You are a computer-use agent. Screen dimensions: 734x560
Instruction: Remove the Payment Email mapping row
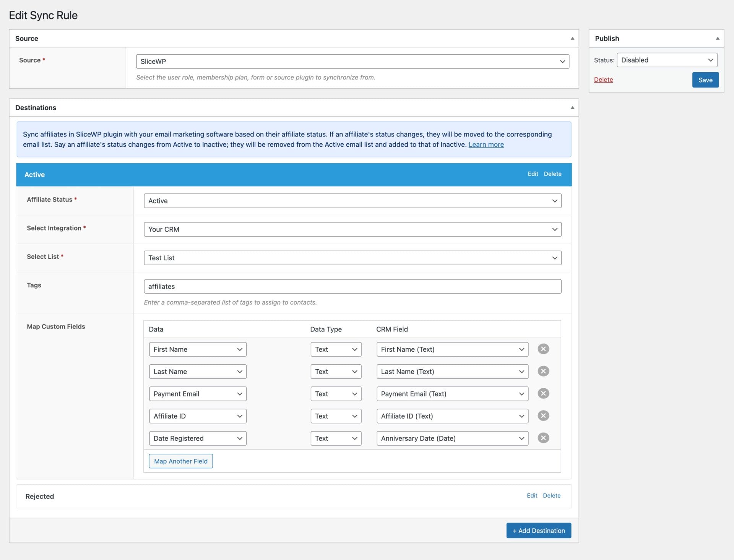(543, 393)
